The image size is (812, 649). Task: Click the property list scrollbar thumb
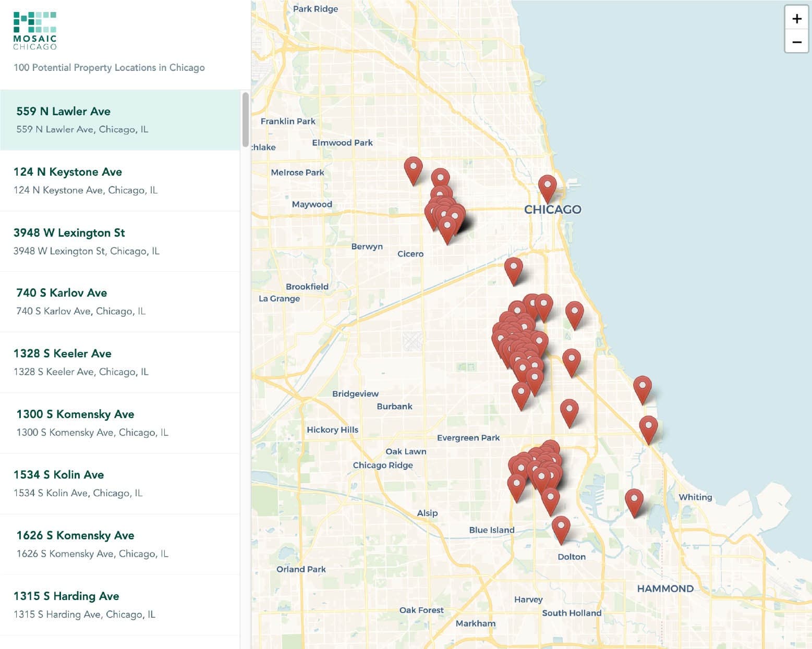click(x=246, y=119)
